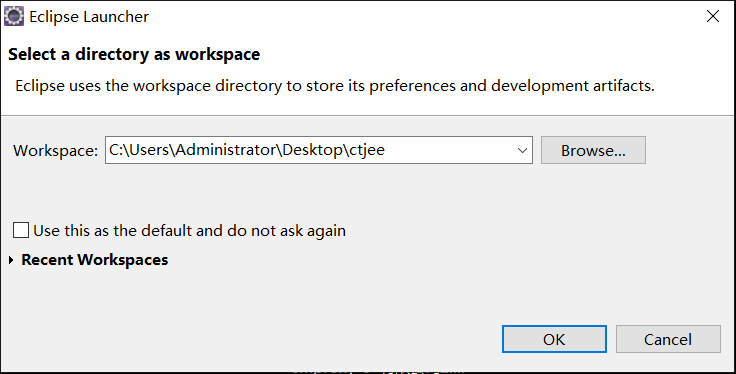
Task: Confirm the workspace with OK
Action: point(554,339)
